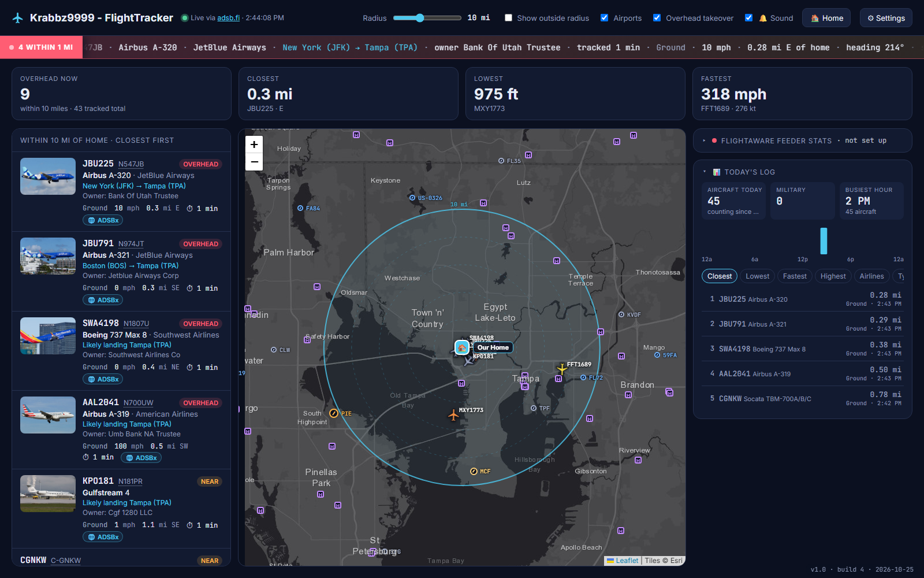Open N547JB registration link

pyautogui.click(x=131, y=164)
